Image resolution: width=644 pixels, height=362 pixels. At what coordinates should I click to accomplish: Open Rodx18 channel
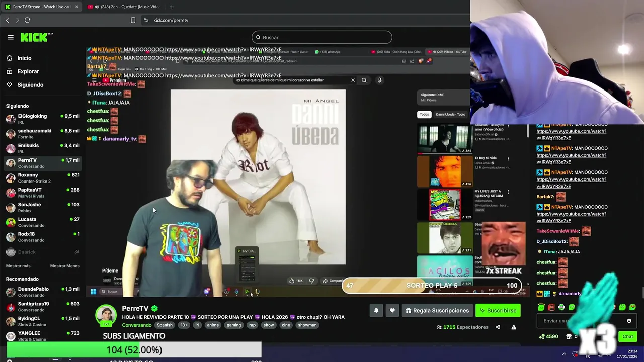pos(43,237)
